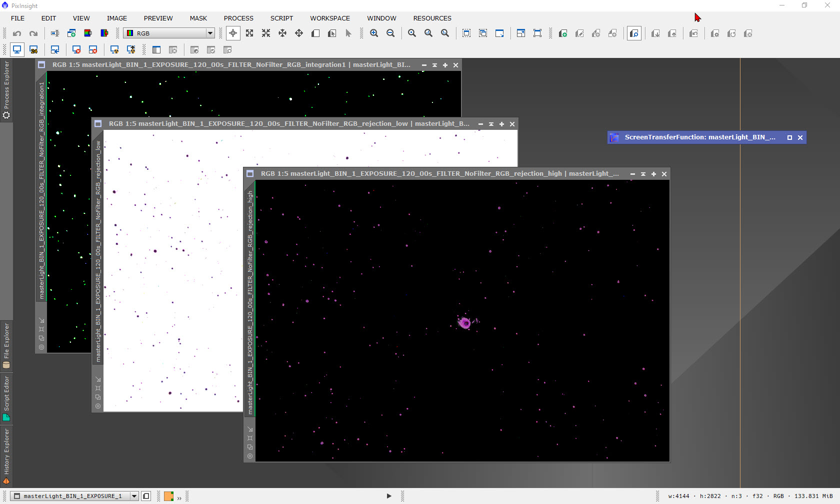
Task: Click the STF Auto Stretch radiation icon
Action: click(x=114, y=50)
